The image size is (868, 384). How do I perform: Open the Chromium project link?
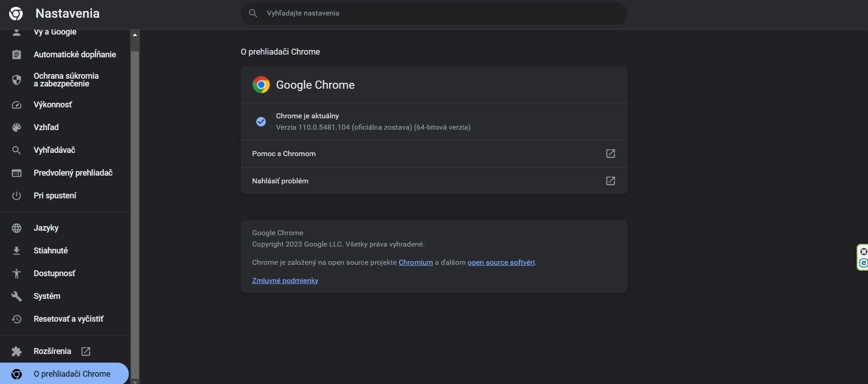click(416, 263)
